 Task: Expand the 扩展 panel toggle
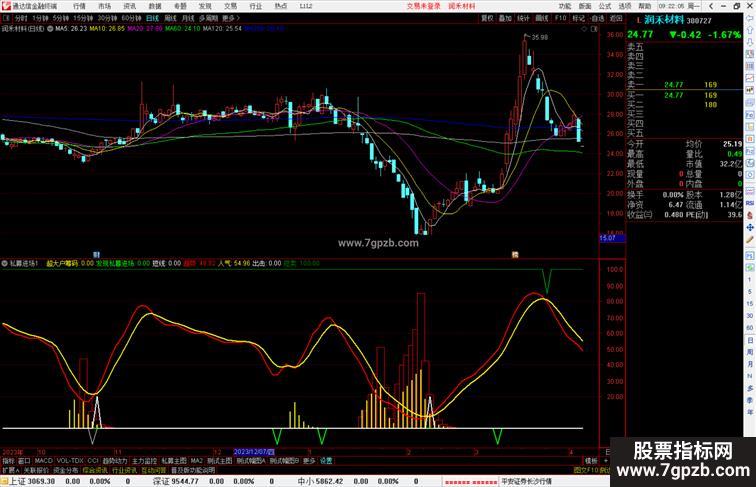tap(10, 470)
